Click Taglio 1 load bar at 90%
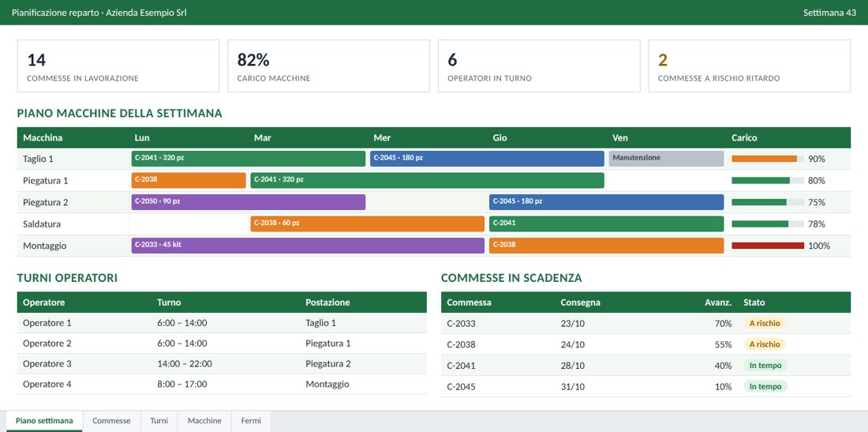 point(768,159)
